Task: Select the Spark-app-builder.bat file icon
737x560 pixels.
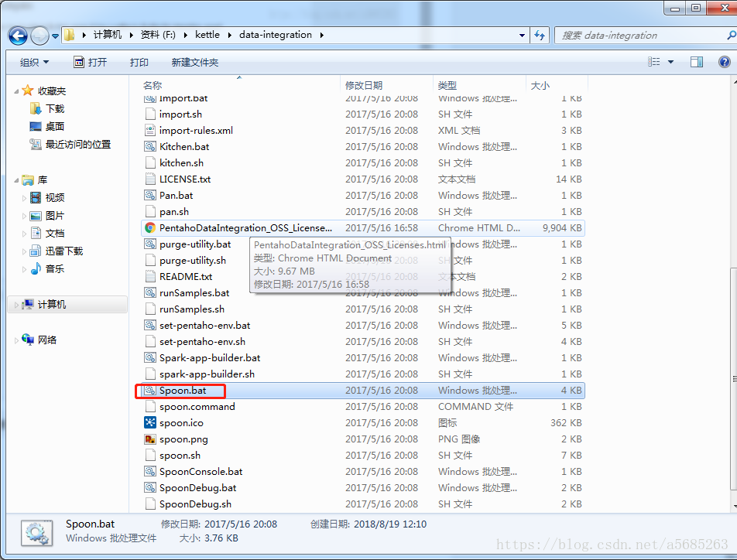Action: pos(150,357)
